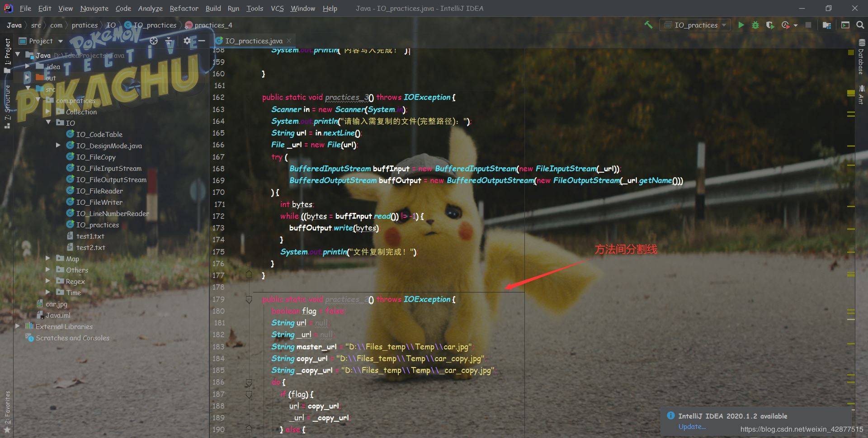Fold the practices_2 method in the gutter
Image resolution: width=868 pixels, height=438 pixels.
point(249,299)
